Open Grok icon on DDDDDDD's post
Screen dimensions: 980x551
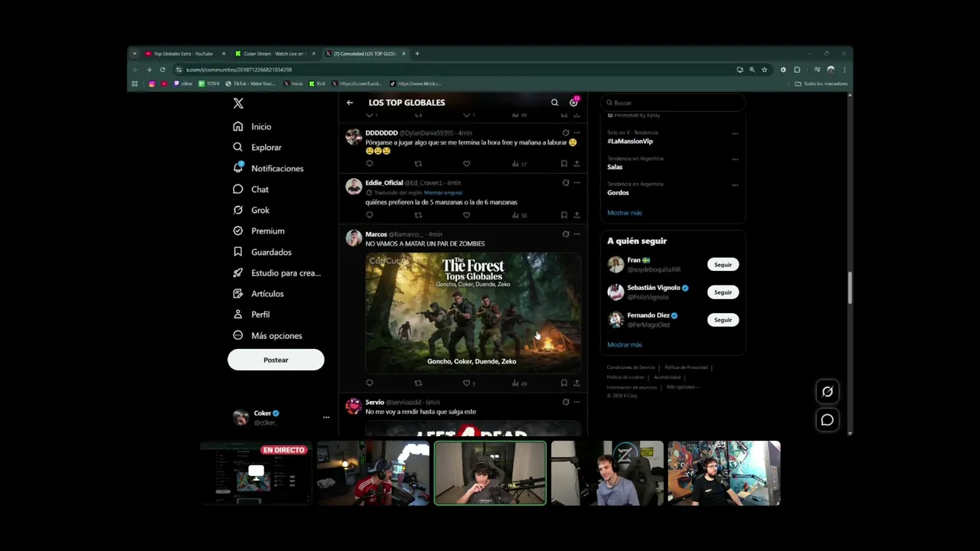click(566, 132)
